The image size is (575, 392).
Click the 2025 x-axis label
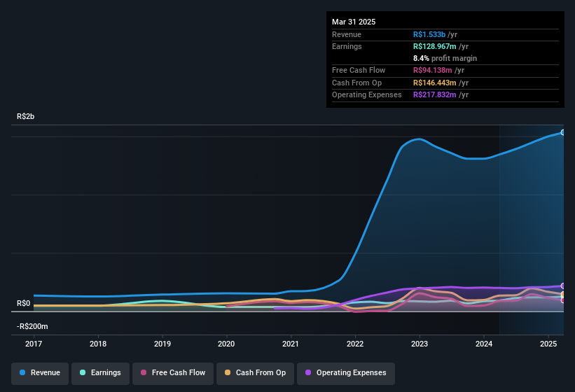pos(548,344)
